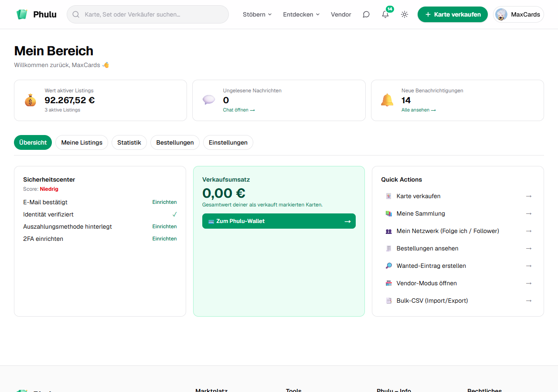Screen dimensions: 558x392
Task: Click the arrow on Wanted-Eintrag erstellen row
Action: (x=529, y=266)
